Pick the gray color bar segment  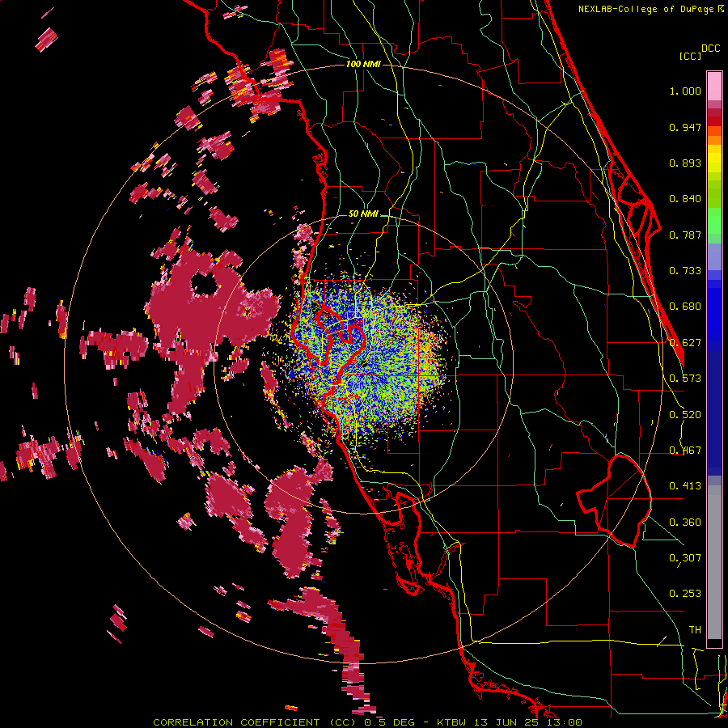click(714, 562)
